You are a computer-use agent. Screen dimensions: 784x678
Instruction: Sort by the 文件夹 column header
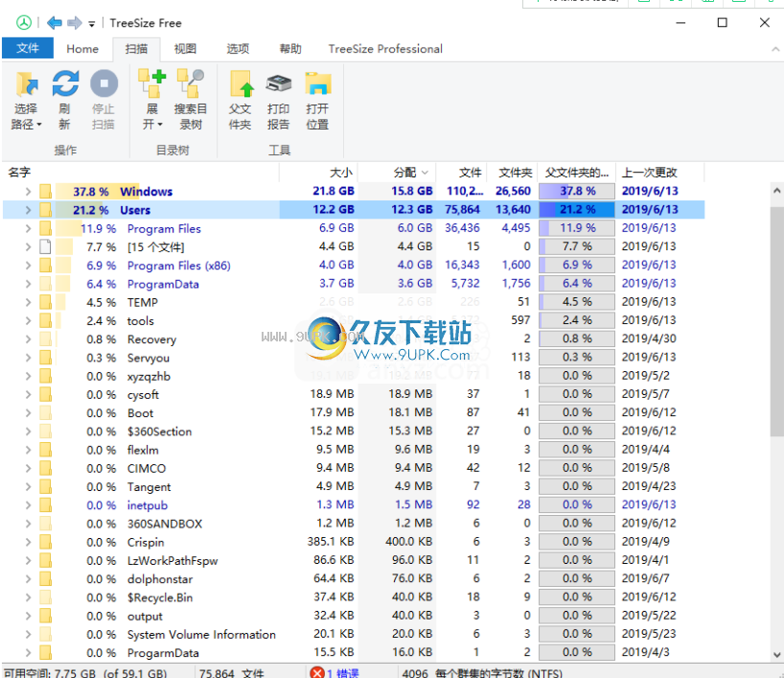[x=512, y=173]
